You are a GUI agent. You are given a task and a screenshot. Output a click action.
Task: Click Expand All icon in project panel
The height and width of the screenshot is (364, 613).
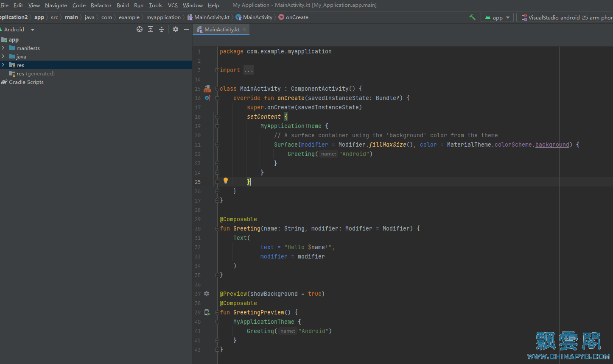click(x=151, y=29)
